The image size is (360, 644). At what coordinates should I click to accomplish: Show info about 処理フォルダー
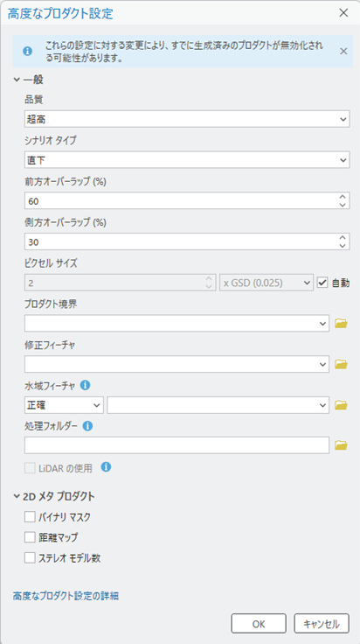(87, 426)
